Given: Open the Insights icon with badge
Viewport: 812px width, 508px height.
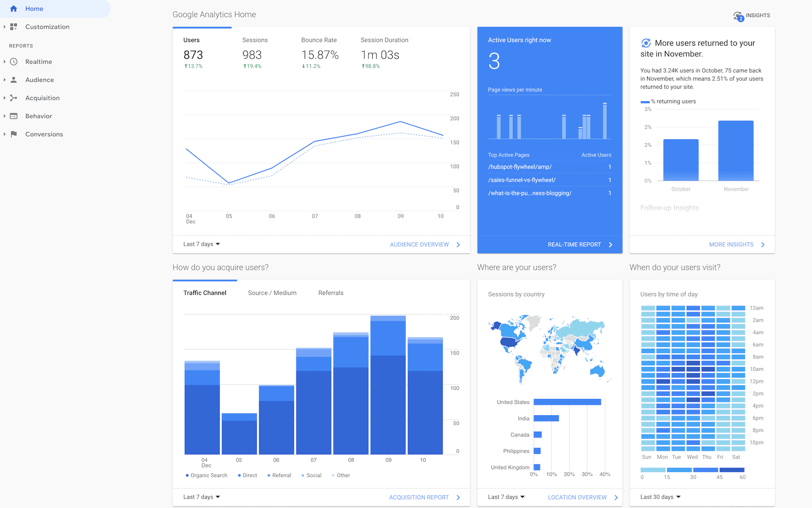Looking at the screenshot, I should [x=738, y=16].
